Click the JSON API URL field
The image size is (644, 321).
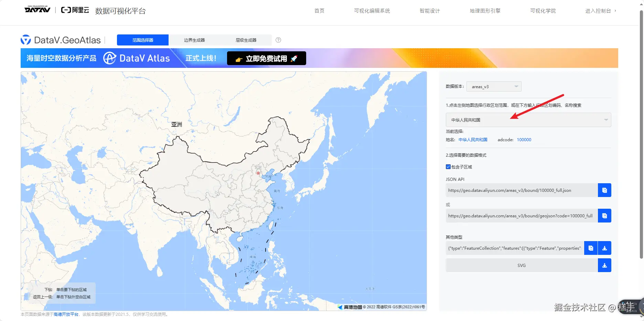point(522,190)
